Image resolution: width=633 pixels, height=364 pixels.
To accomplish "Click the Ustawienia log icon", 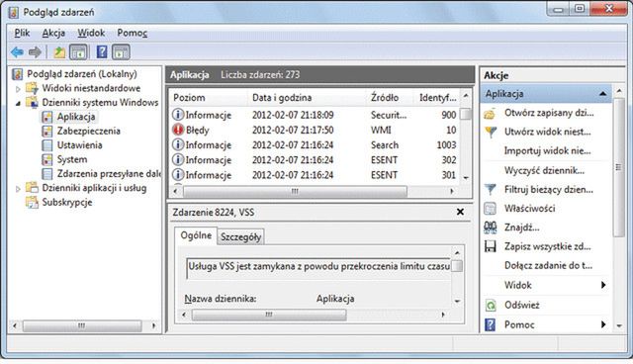I will pyautogui.click(x=47, y=145).
